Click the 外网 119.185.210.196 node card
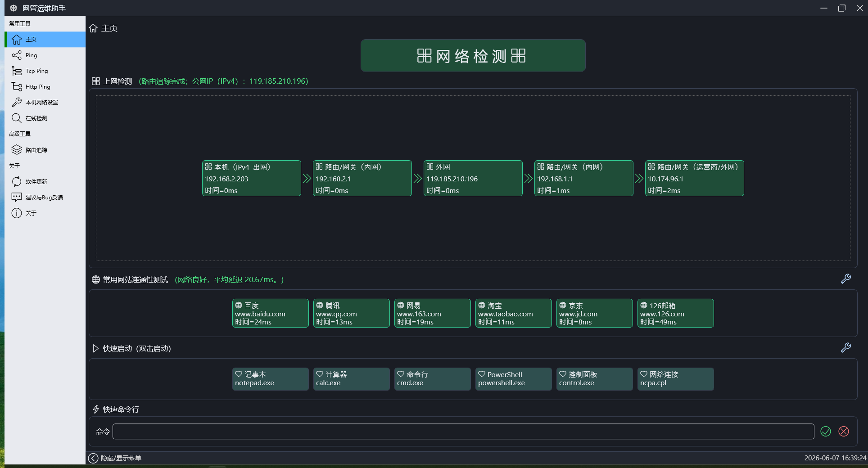Viewport: 868px width, 468px height. (473, 178)
